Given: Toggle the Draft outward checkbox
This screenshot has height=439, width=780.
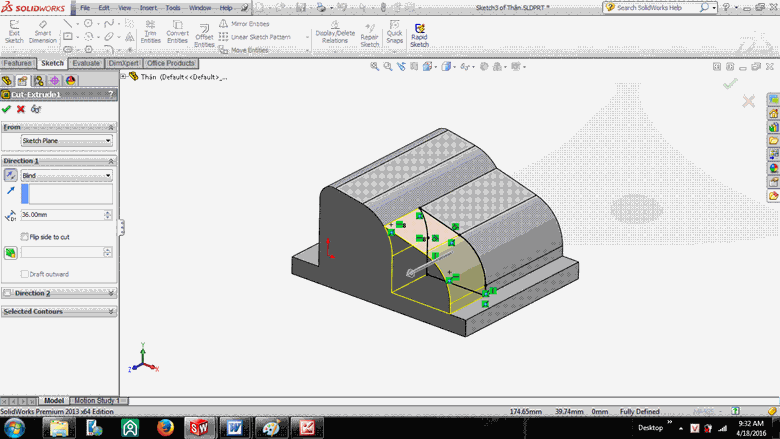Looking at the screenshot, I should point(25,274).
